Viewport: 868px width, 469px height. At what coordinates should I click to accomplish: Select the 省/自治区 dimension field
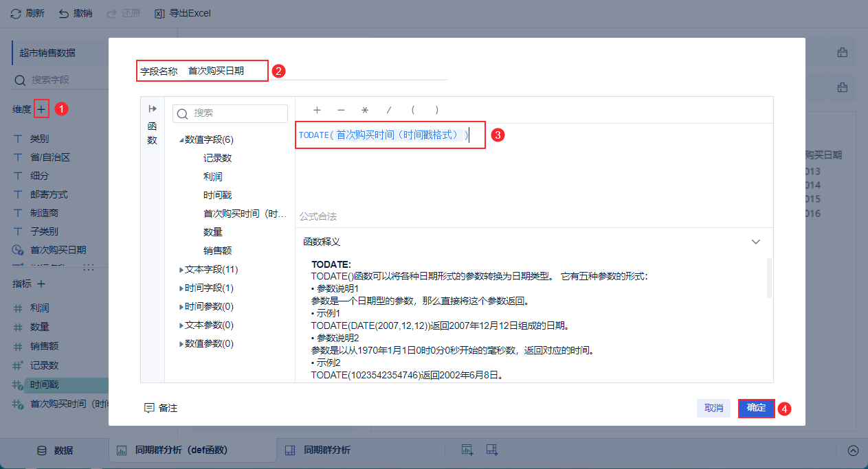pyautogui.click(x=50, y=157)
